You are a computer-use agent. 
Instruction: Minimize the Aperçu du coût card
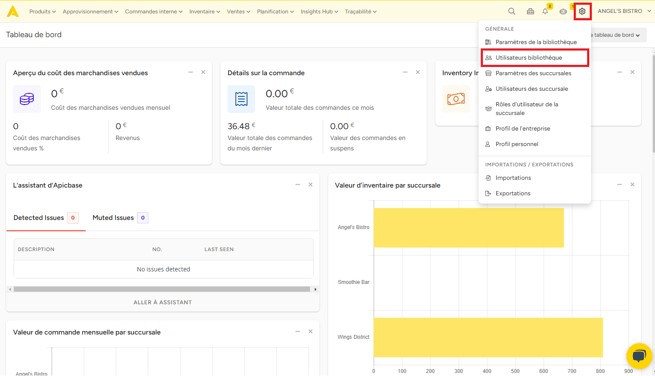point(190,72)
